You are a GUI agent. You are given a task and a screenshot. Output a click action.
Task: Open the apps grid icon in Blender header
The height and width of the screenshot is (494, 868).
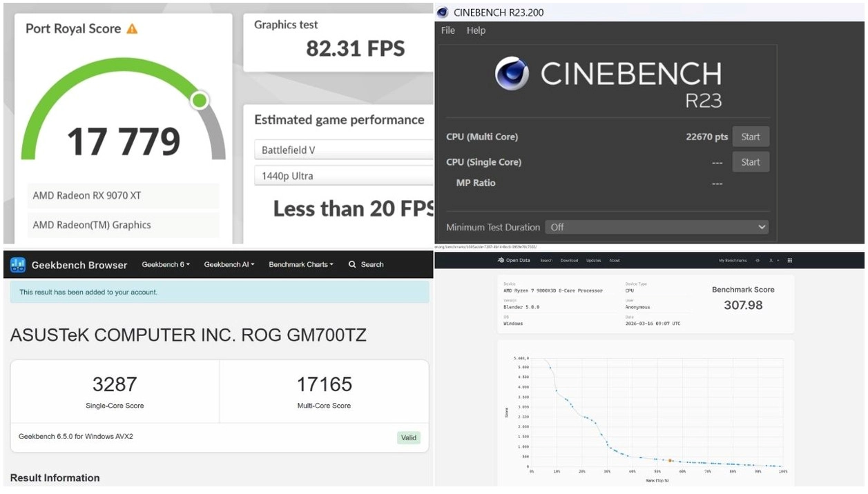tap(790, 261)
